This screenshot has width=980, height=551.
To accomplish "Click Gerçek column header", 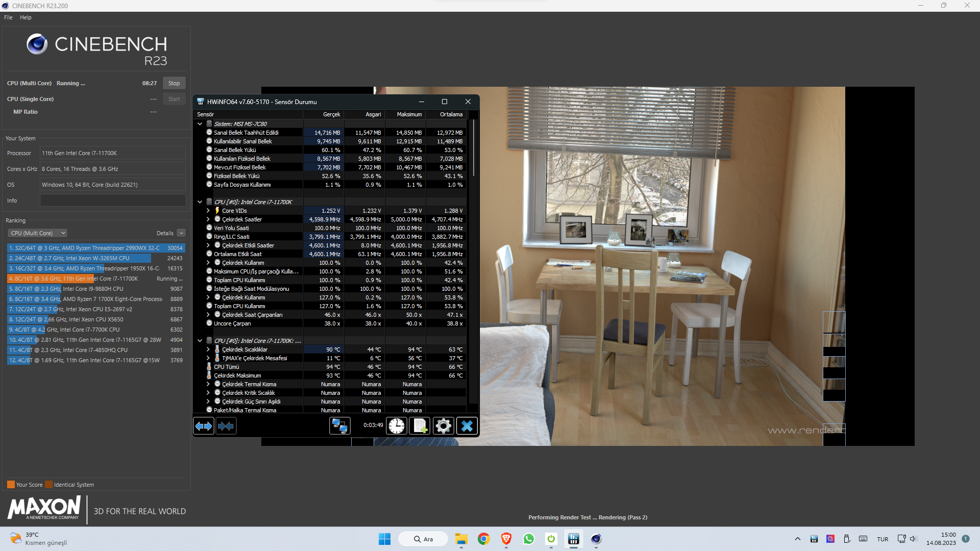I will (324, 114).
